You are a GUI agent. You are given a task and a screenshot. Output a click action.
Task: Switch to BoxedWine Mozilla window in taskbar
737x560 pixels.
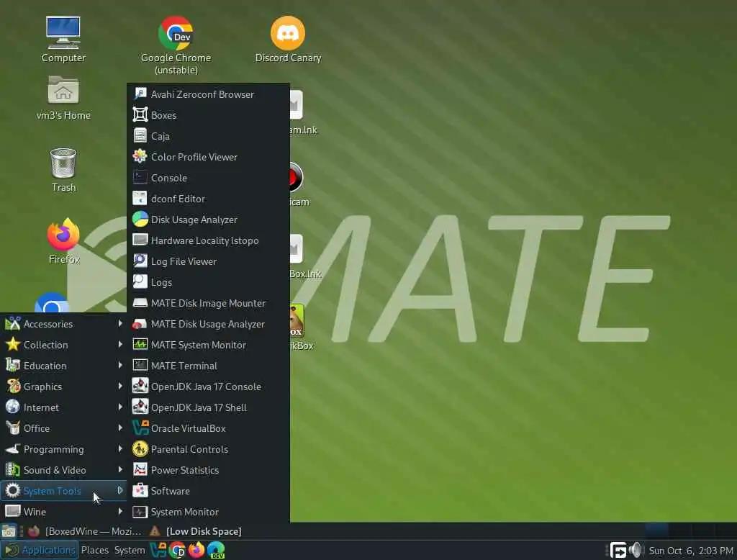[x=85, y=530]
